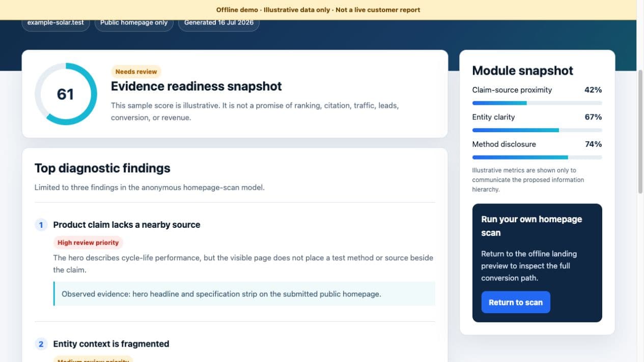Select the Entity context is fragmented title

111,344
